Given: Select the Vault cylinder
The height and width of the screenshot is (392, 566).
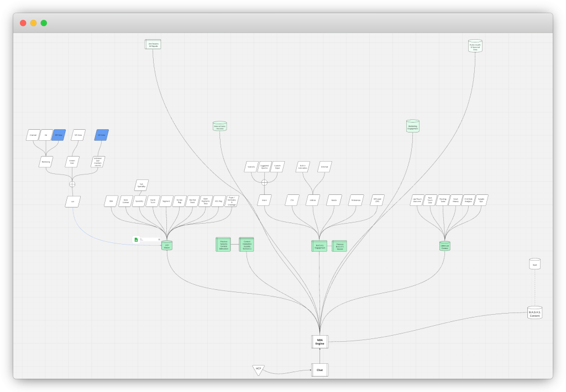Looking at the screenshot, I should coord(534,264).
